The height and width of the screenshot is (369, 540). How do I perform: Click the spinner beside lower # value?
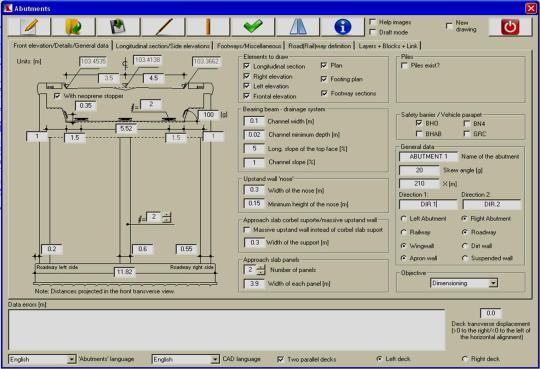(x=167, y=217)
